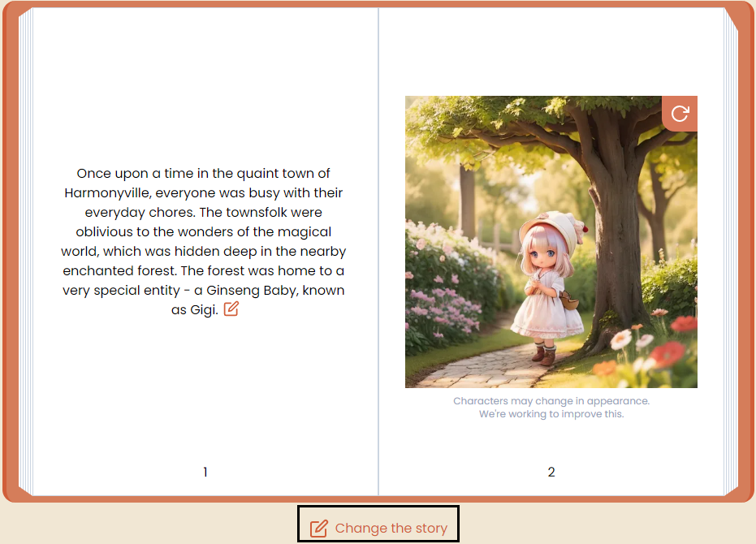Click page number 1 on the left page
The height and width of the screenshot is (544, 756).
click(x=205, y=472)
